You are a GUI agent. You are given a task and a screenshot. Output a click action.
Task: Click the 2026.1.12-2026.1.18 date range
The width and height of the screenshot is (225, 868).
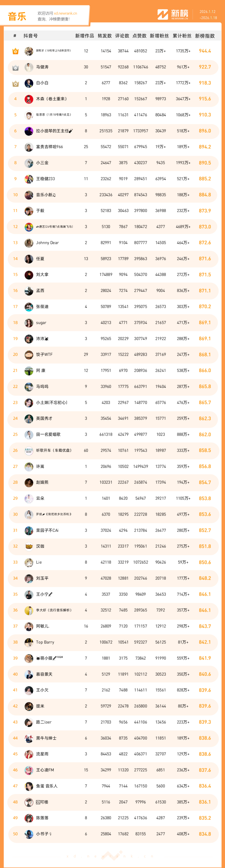pos(208,15)
